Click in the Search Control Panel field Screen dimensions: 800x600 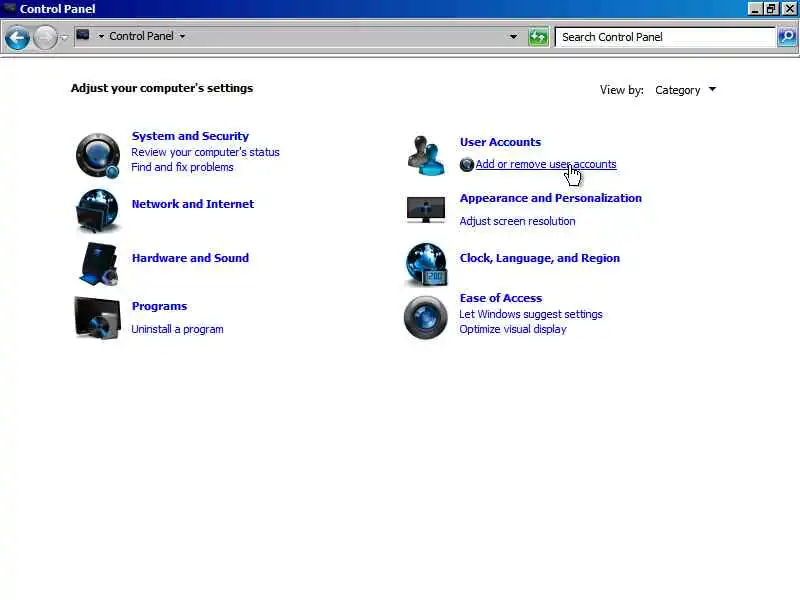[x=665, y=37]
